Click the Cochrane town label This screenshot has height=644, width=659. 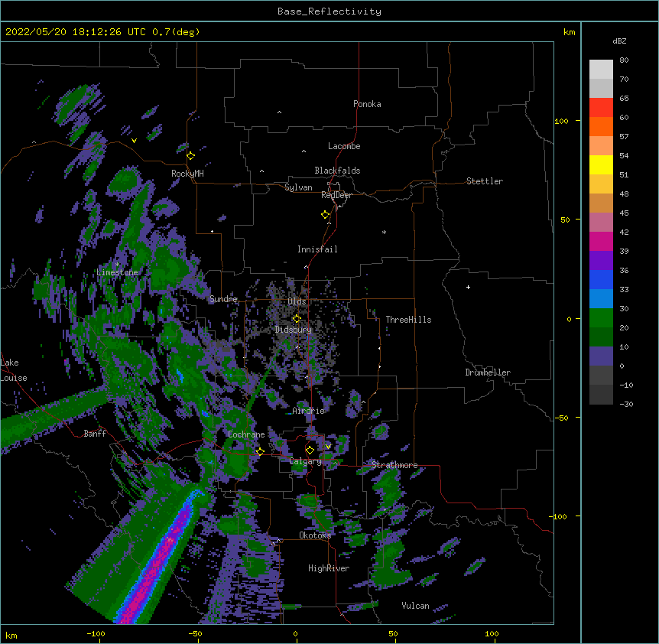point(246,434)
